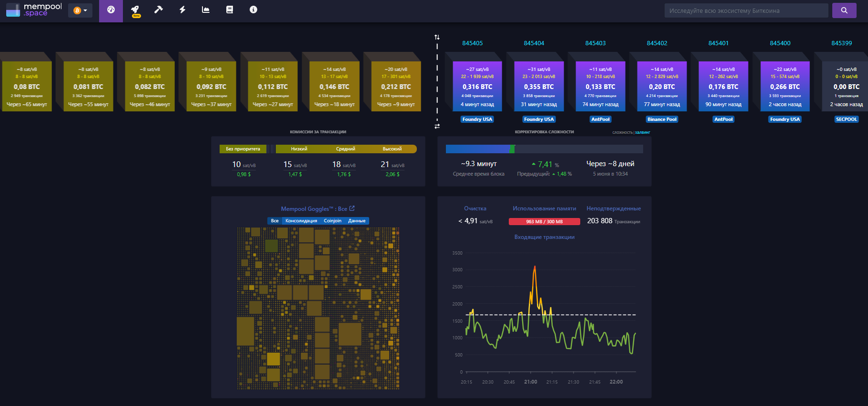The width and height of the screenshot is (868, 406).
Task: Click the Низкий fee segment
Action: tap(299, 149)
